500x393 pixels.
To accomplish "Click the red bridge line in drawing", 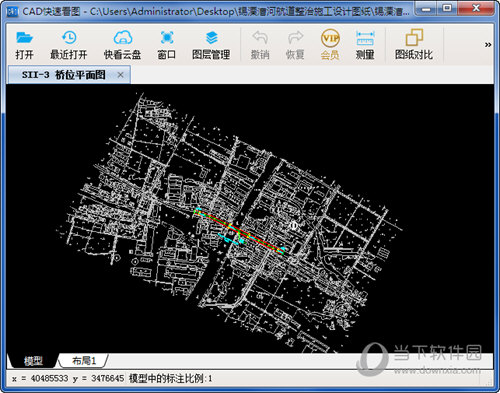I will pyautogui.click(x=238, y=230).
